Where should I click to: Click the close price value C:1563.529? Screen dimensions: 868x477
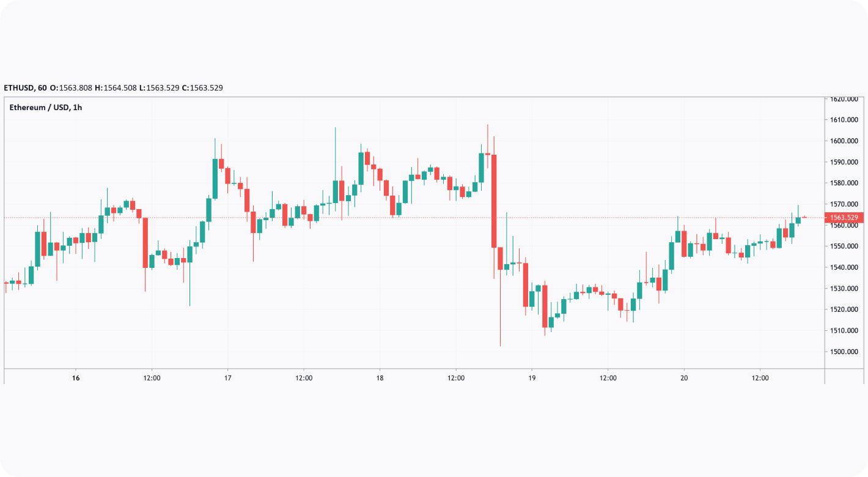tap(202, 88)
